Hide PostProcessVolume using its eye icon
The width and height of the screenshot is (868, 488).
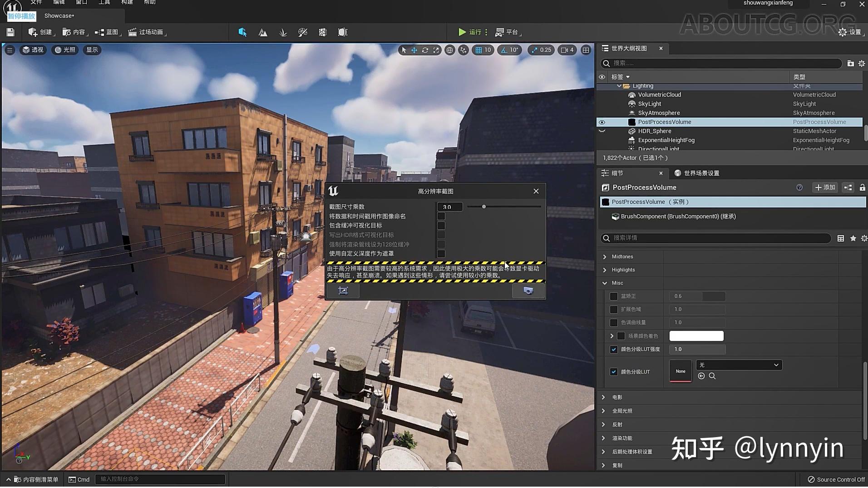point(602,122)
